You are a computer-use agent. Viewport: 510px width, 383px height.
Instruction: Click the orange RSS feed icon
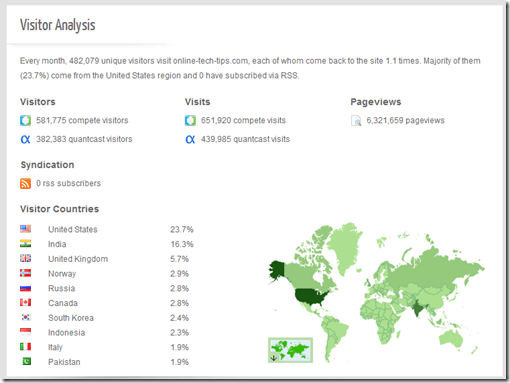point(25,183)
